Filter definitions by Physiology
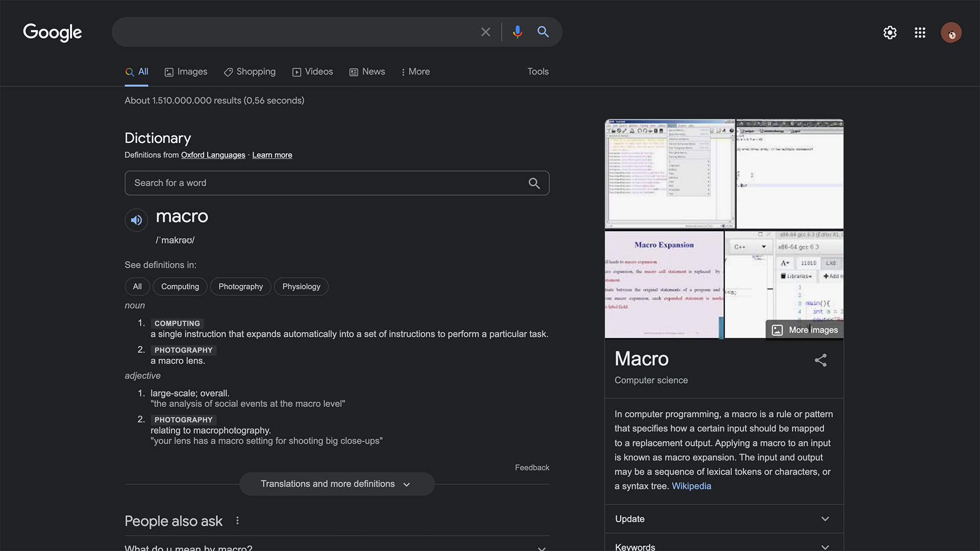This screenshot has width=980, height=551. click(301, 287)
